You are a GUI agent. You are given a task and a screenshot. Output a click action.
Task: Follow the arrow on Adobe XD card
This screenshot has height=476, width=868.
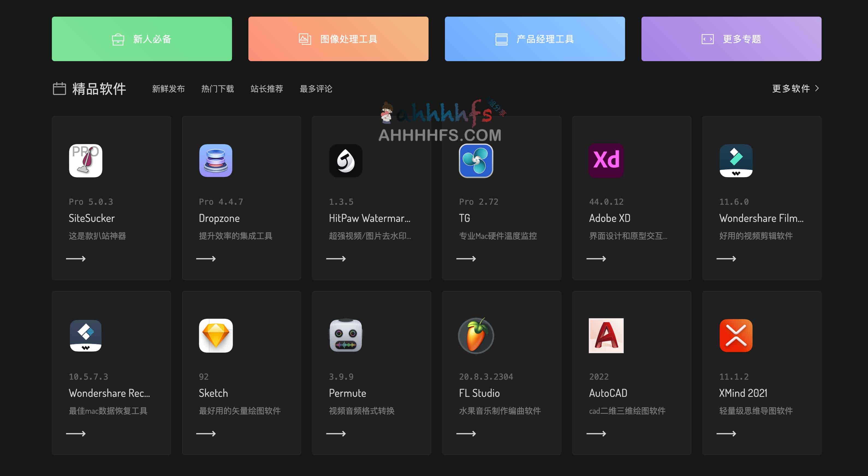(596, 259)
